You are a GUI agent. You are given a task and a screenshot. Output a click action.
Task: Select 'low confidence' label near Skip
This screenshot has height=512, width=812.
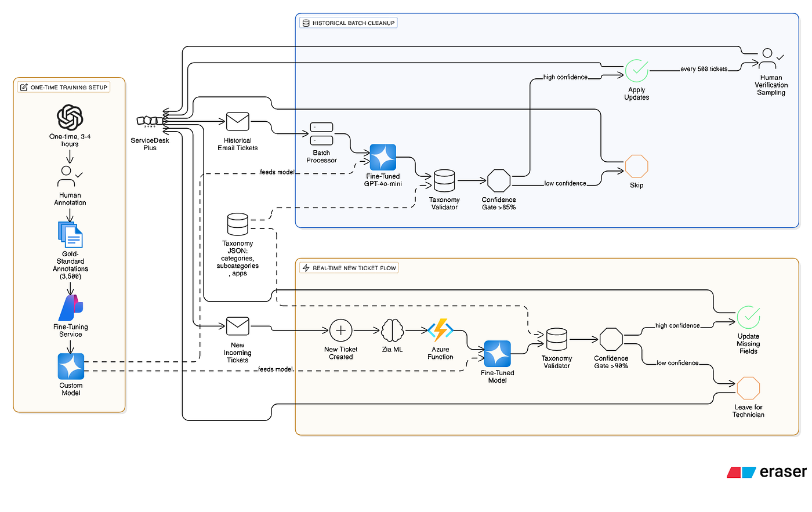tap(565, 183)
